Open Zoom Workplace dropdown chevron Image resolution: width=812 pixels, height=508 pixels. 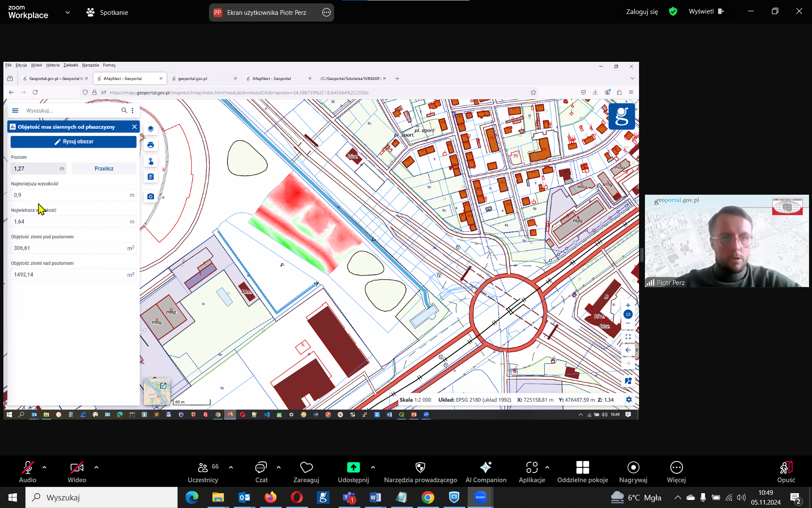(68, 12)
